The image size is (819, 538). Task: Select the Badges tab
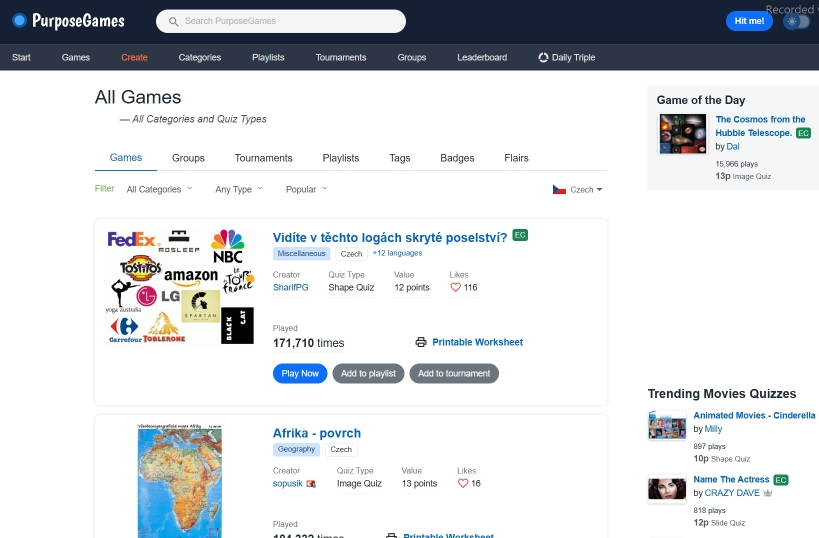[457, 158]
